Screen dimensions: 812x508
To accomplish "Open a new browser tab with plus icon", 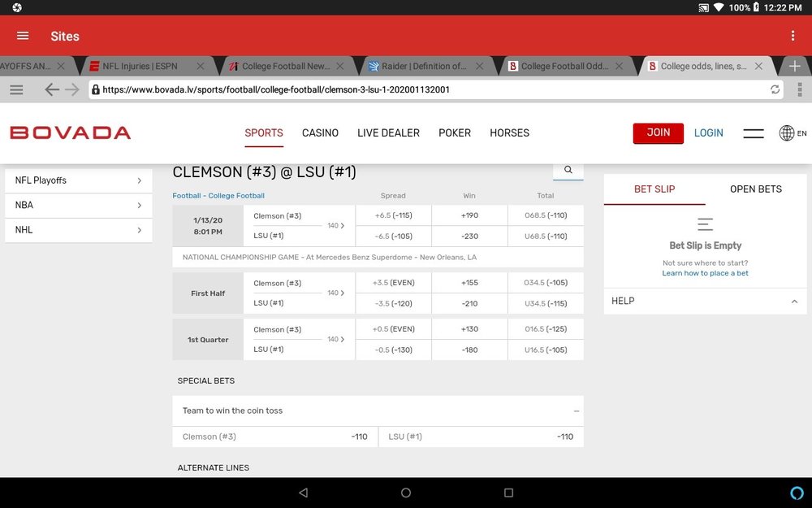I will pos(794,67).
